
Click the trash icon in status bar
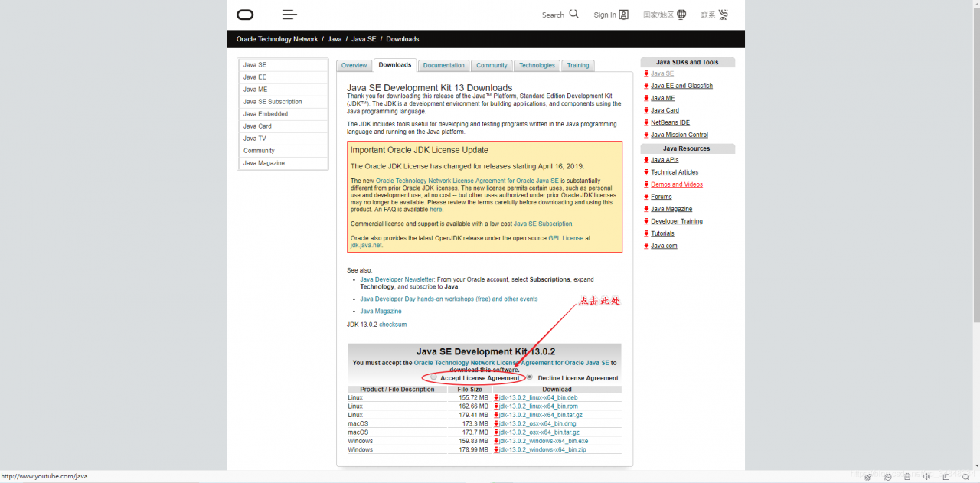[x=907, y=477]
